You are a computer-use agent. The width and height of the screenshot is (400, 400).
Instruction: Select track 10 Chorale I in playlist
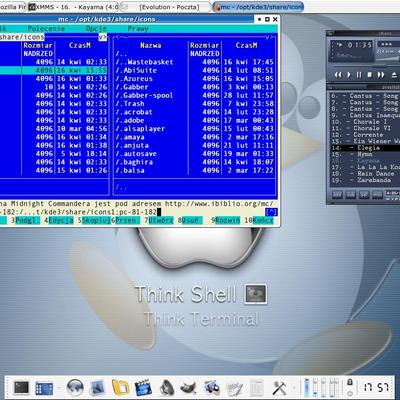[365, 122]
